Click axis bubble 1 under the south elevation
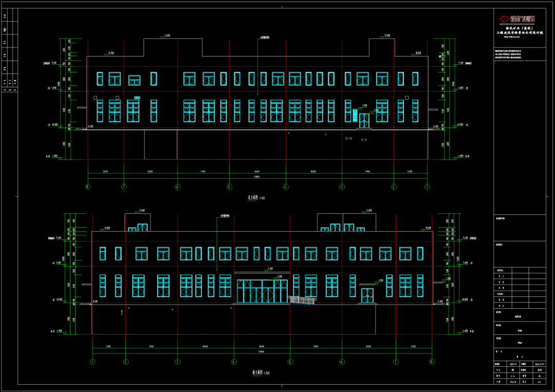555x392 pixels. (x=92, y=362)
